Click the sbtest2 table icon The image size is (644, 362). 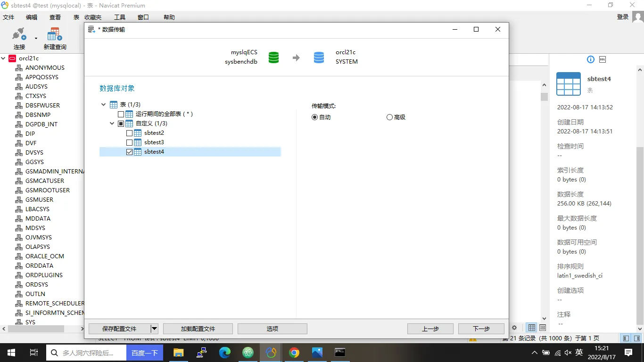(138, 133)
